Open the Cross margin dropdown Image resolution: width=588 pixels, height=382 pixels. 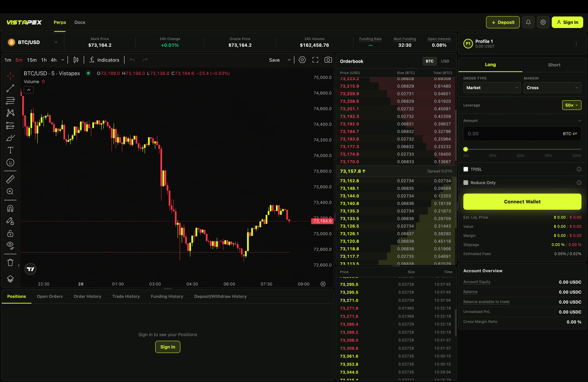pos(552,88)
